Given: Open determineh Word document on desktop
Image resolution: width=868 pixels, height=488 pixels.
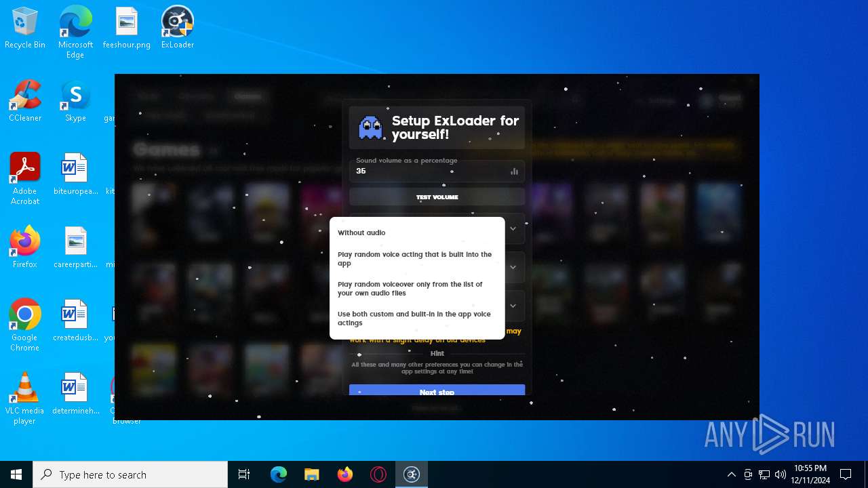Looking at the screenshot, I should pyautogui.click(x=75, y=394).
